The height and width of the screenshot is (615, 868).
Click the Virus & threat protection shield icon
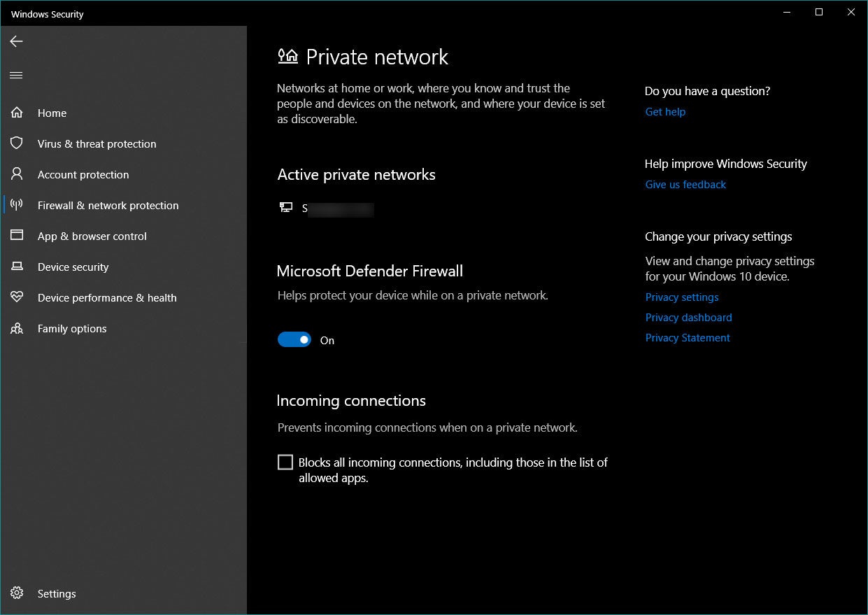tap(17, 143)
